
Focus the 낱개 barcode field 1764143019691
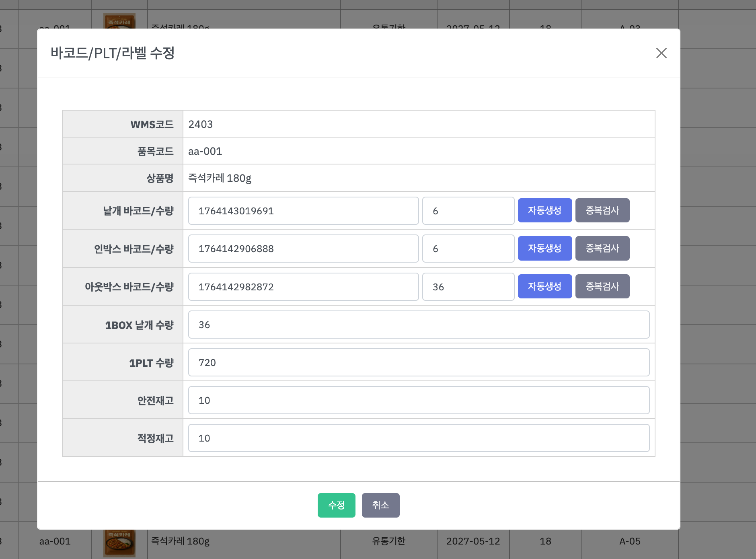click(x=303, y=211)
